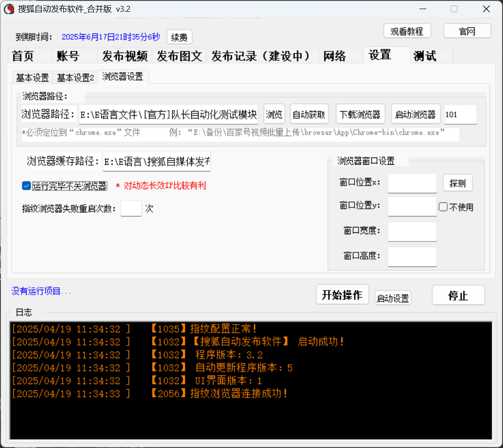This screenshot has height=448, width=503.
Task: Click the hint text about chrome.exe
Action: (233, 133)
